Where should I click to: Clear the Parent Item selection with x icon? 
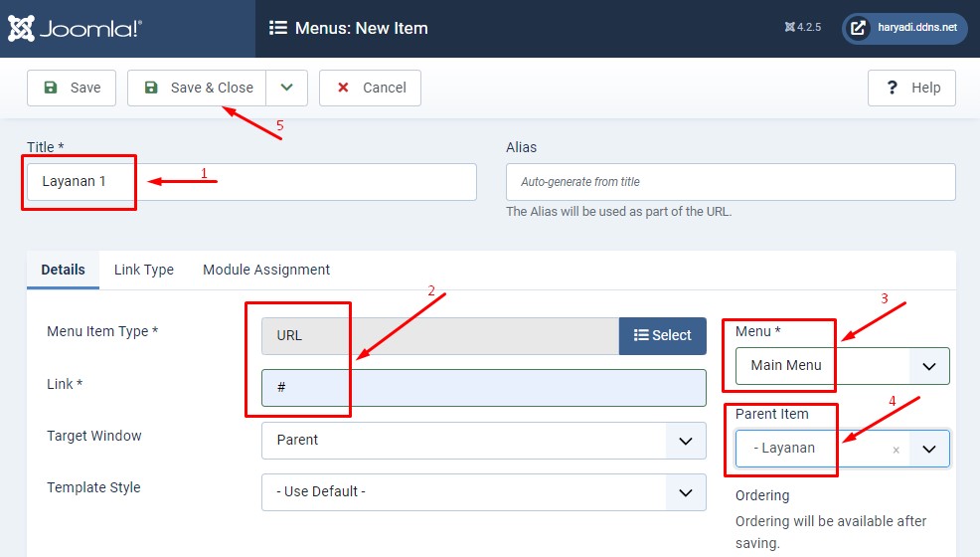tap(896, 450)
